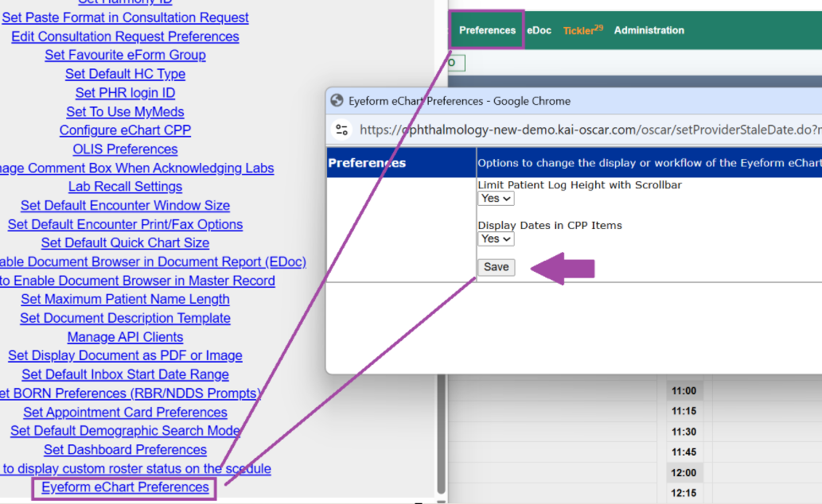Screen dimensions: 822x504
Task: Open Set Favourite eForm Group link
Action: pyautogui.click(x=125, y=55)
